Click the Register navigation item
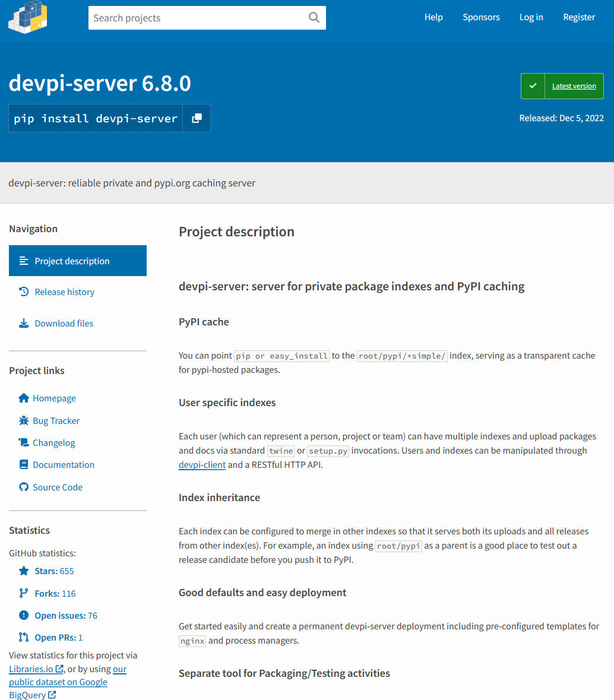614x700 pixels. coord(578,17)
